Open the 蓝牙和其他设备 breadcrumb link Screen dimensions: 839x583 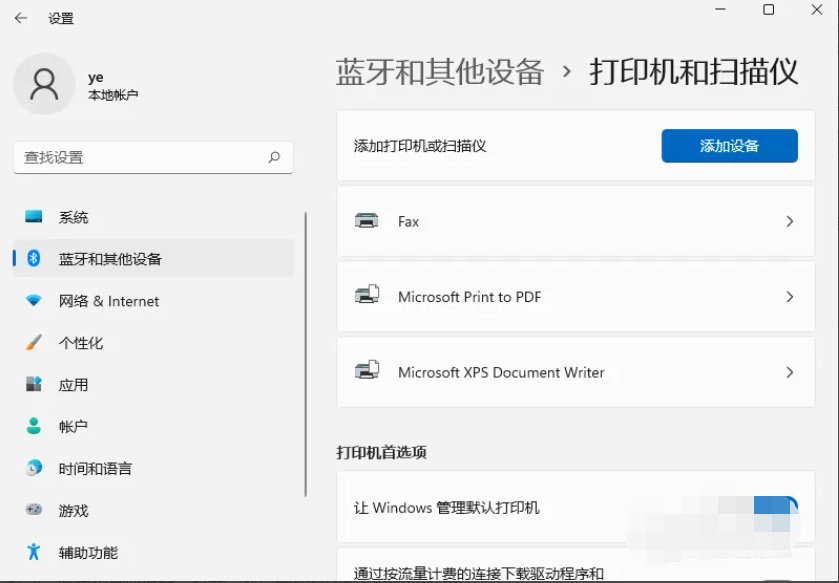(x=440, y=72)
